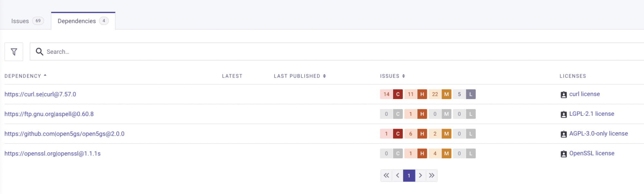Click the high H badge for aspell
This screenshot has width=644, height=194.
422,114
